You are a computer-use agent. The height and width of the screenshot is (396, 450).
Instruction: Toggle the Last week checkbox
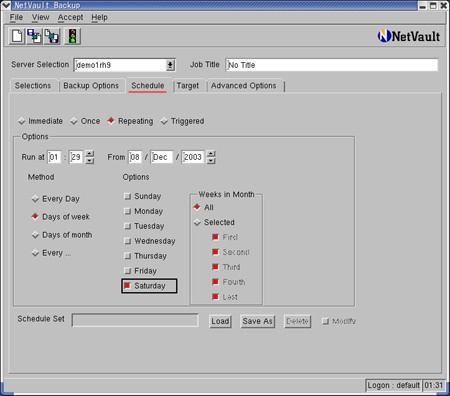point(215,297)
